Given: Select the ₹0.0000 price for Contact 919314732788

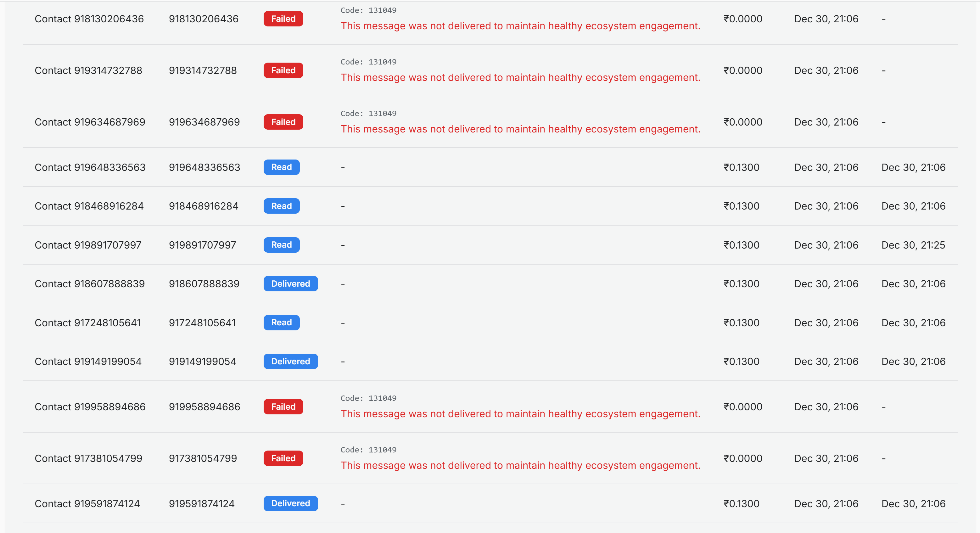Looking at the screenshot, I should pyautogui.click(x=742, y=70).
